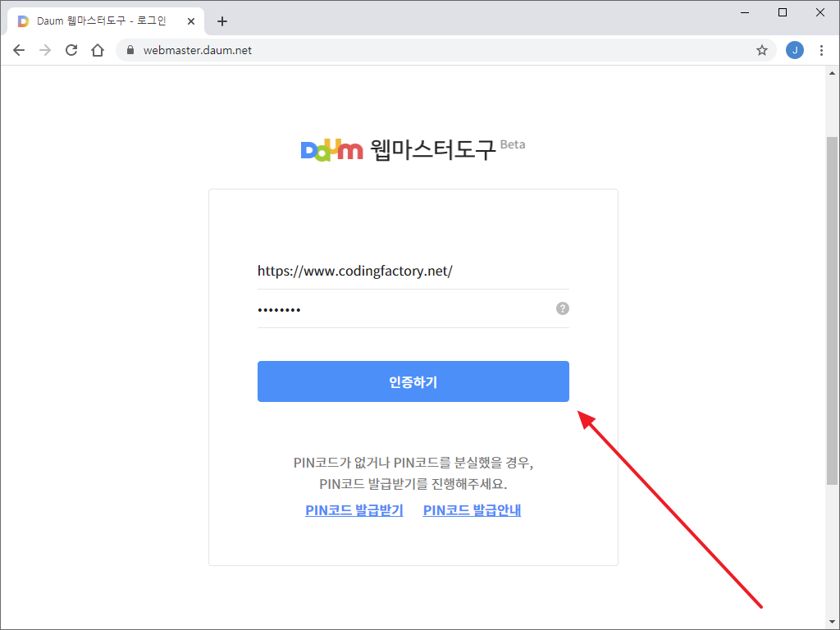Image resolution: width=840 pixels, height=630 pixels.
Task: Click the Daum logo
Action: 331,149
